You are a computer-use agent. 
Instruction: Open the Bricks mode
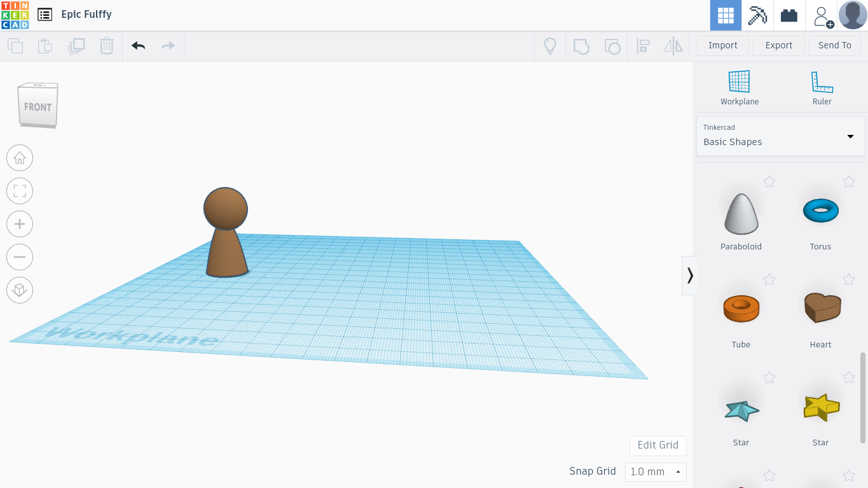[x=789, y=15]
